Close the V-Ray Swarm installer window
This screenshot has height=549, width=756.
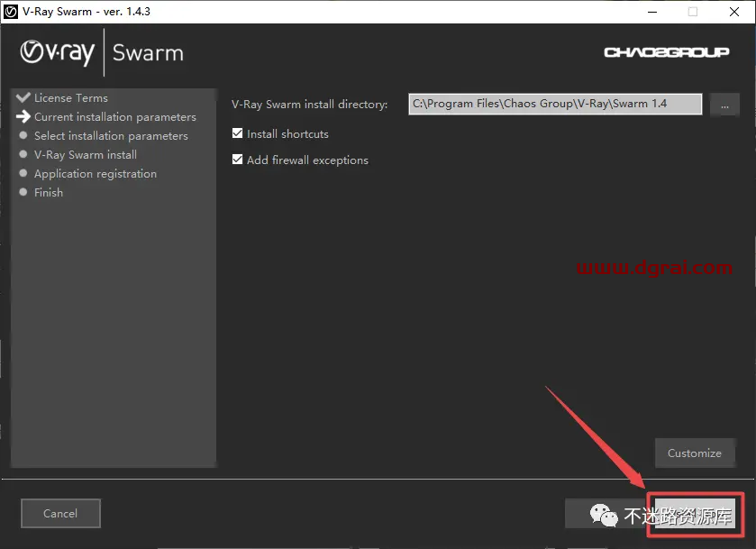734,12
